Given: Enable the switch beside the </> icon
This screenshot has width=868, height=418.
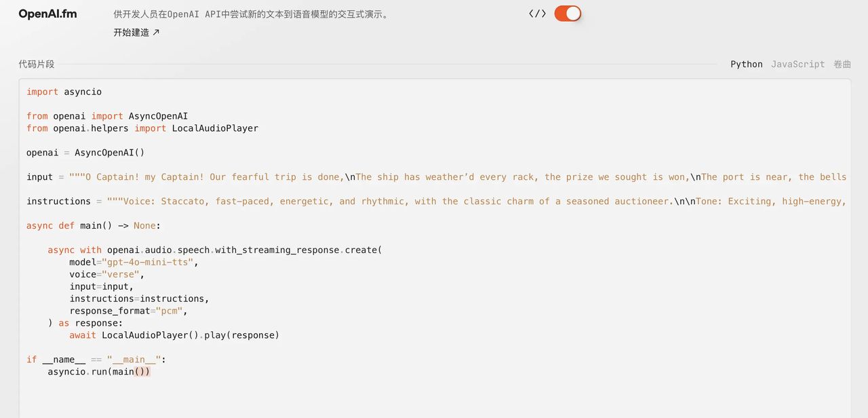Looking at the screenshot, I should tap(568, 13).
